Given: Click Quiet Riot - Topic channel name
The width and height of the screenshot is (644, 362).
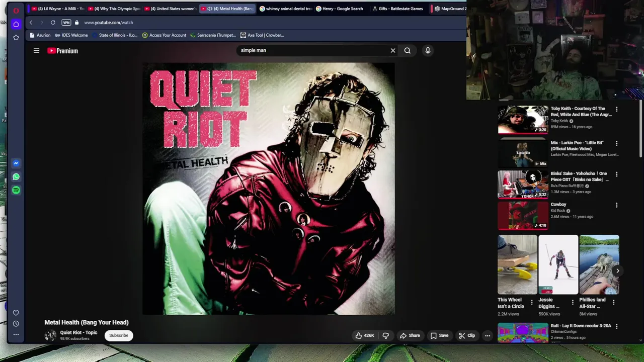Looking at the screenshot, I should tap(78, 333).
